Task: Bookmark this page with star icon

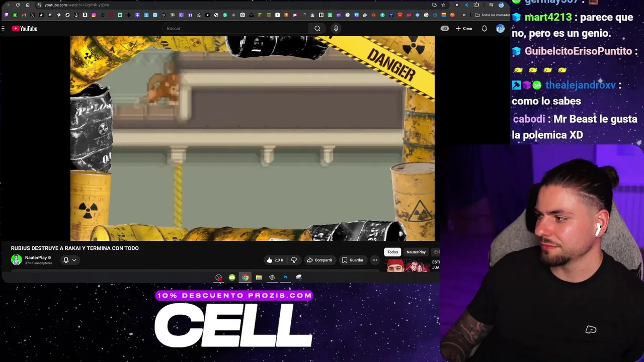Action: [x=443, y=5]
